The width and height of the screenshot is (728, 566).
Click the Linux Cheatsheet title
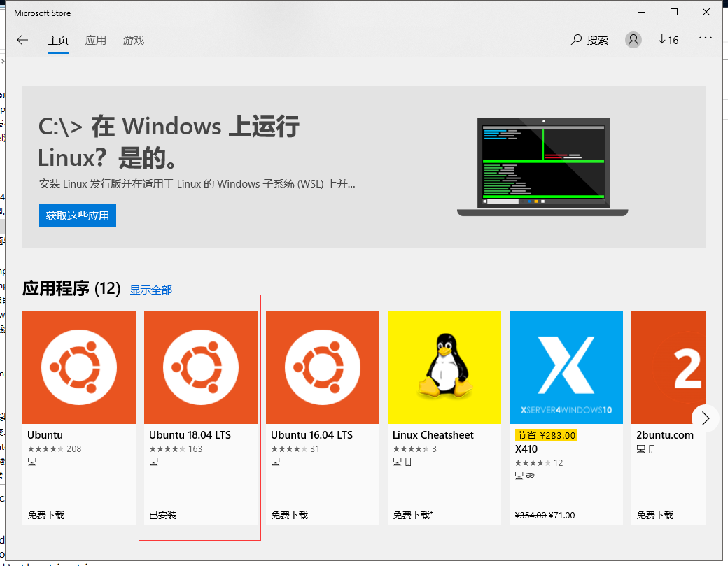point(433,435)
